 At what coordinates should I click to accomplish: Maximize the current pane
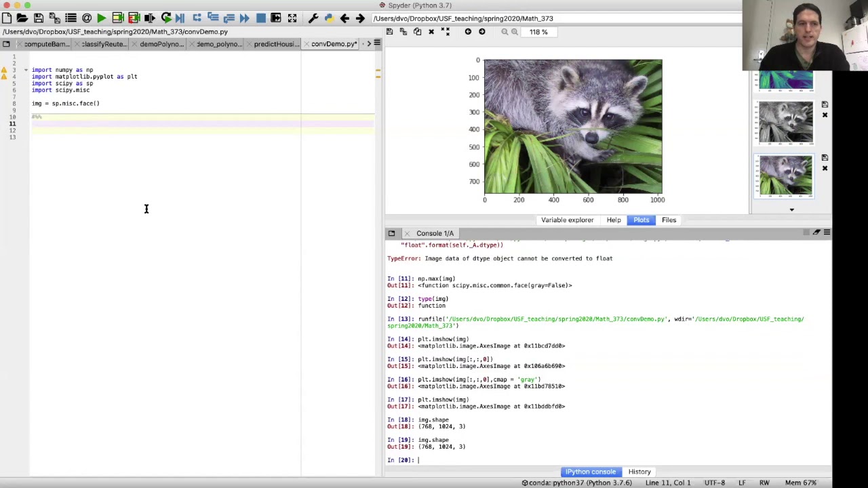click(x=276, y=18)
